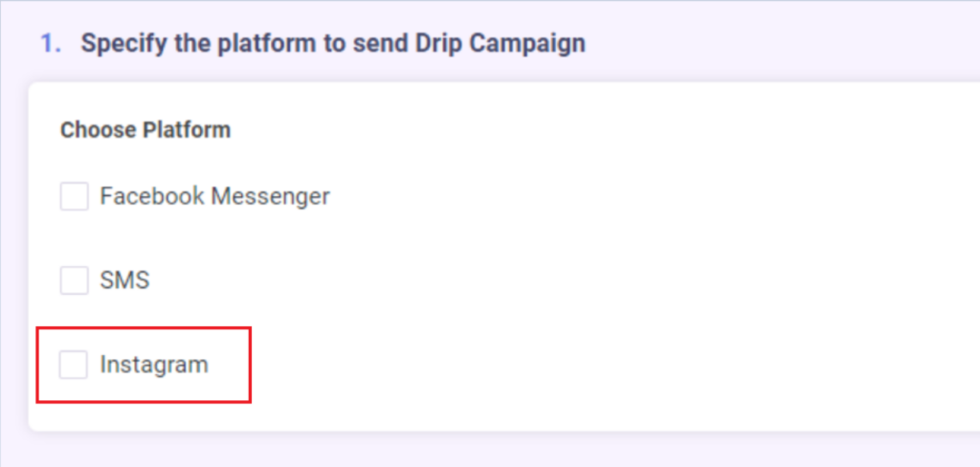Enable the Facebook Messenger checkbox
Screen dimensions: 980x467
coord(74,197)
